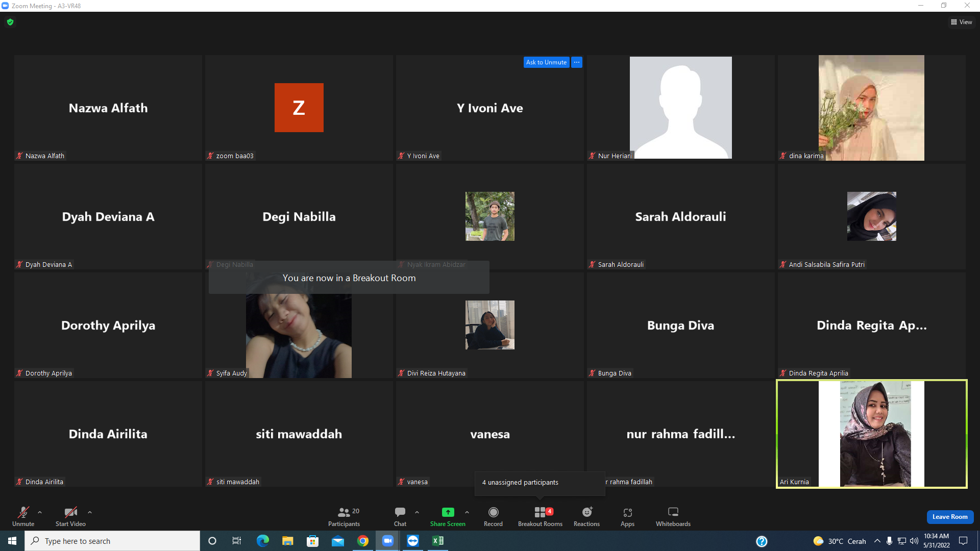Click the Get Help icon in taskbar
This screenshot has height=551, width=980.
(x=762, y=541)
